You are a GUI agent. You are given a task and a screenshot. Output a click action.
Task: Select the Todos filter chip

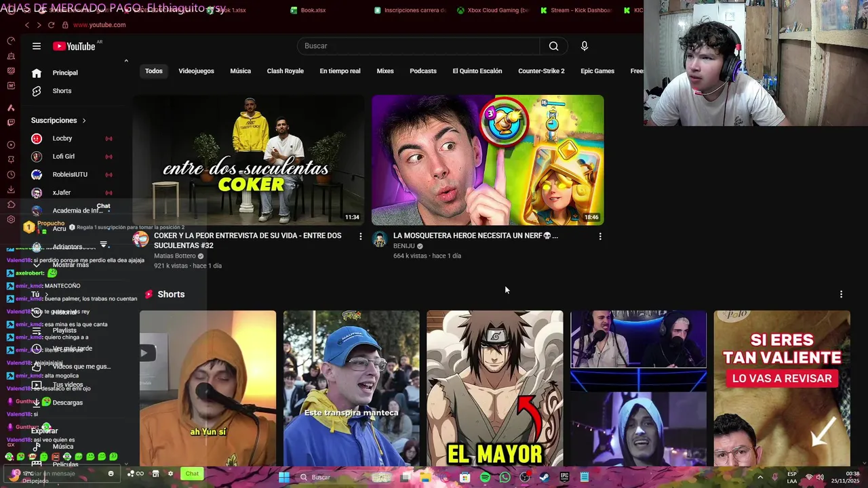tap(154, 71)
